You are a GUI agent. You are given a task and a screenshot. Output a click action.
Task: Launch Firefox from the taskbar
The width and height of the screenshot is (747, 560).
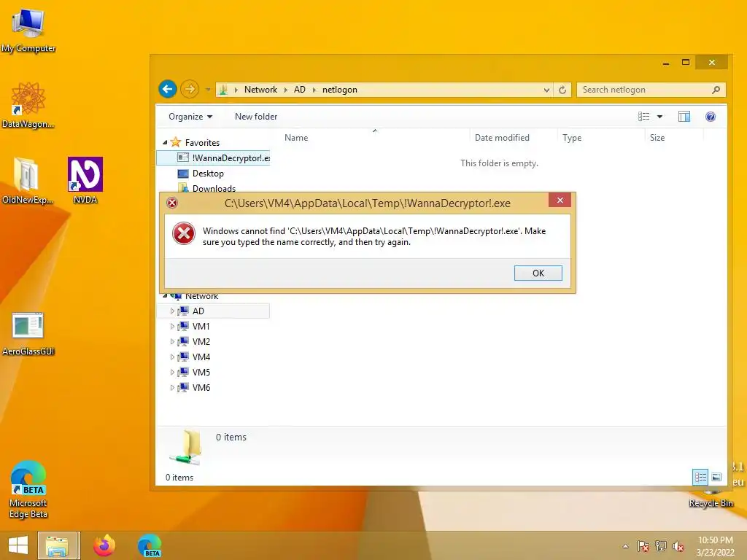click(x=104, y=545)
